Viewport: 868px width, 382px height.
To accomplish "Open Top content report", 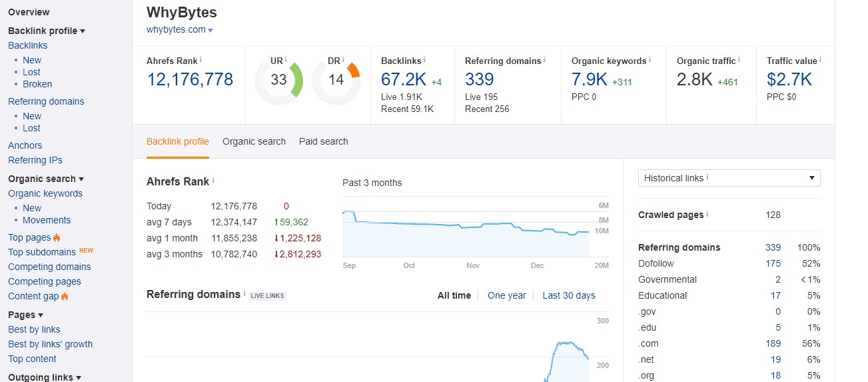I will (32, 359).
